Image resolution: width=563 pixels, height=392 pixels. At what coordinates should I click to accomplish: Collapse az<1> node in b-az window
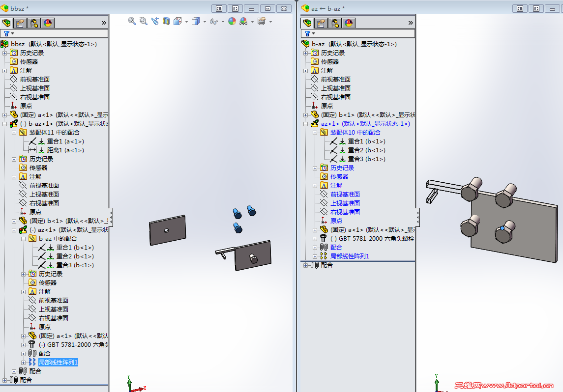(305, 124)
